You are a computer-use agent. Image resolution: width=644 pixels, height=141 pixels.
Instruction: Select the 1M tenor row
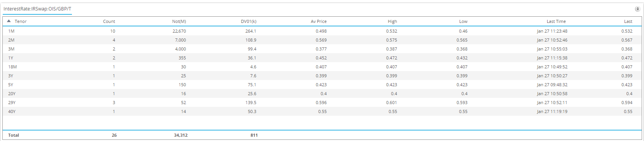point(322,31)
